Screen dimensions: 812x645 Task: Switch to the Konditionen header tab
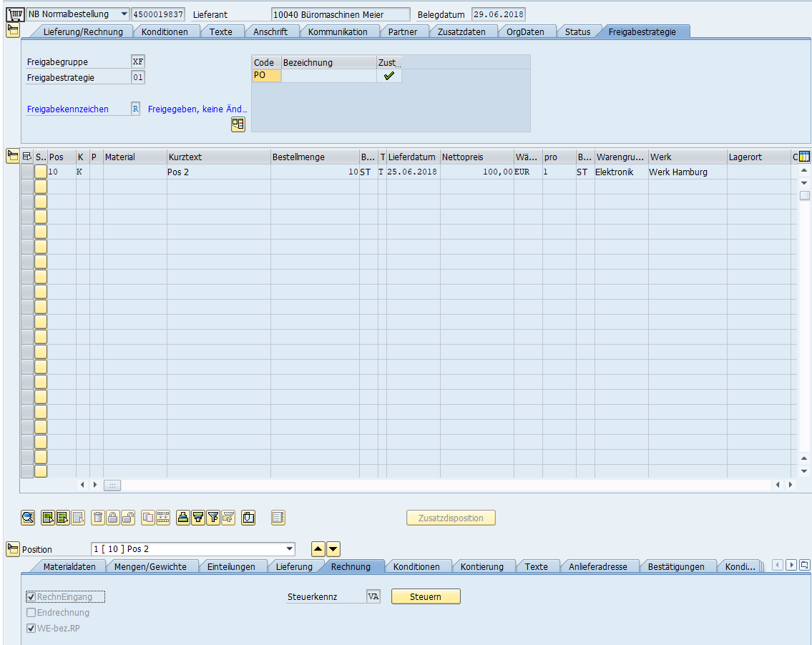165,31
